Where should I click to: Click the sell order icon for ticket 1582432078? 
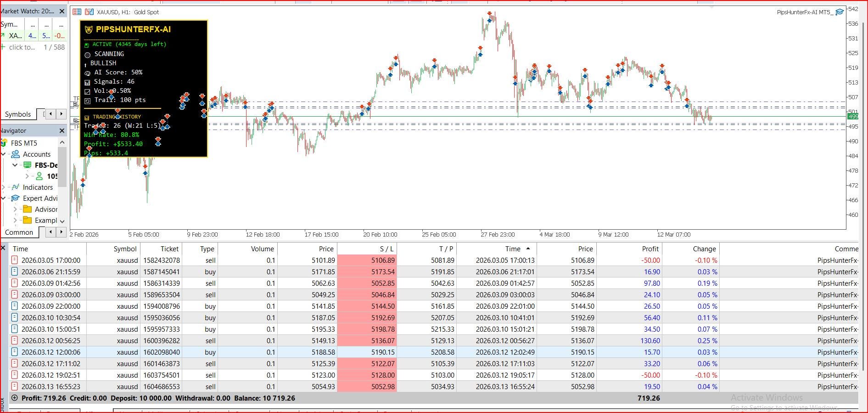coord(15,260)
